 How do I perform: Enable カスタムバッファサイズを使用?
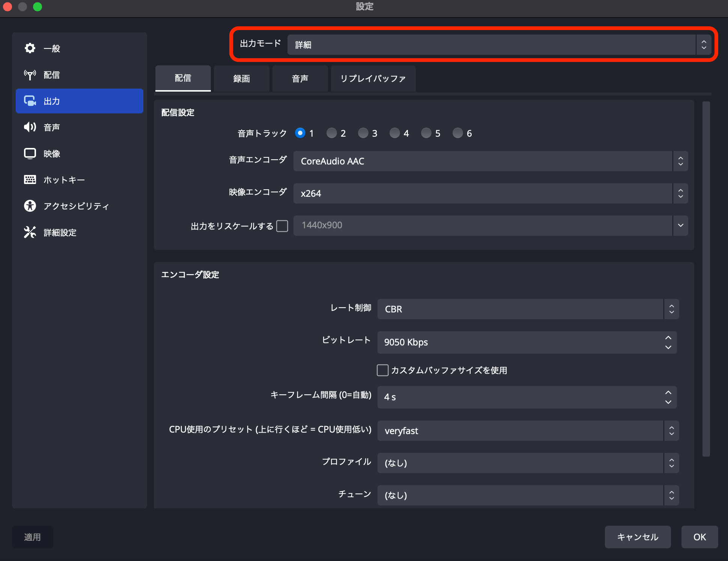pos(382,370)
